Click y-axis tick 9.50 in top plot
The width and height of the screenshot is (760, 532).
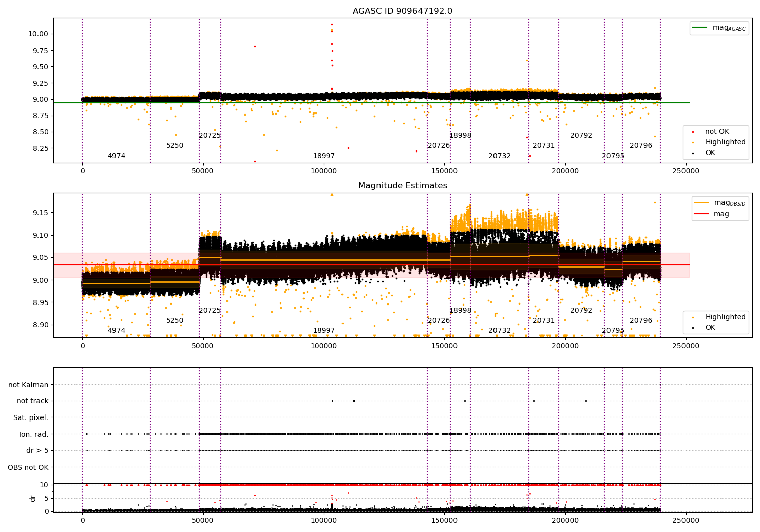40,67
